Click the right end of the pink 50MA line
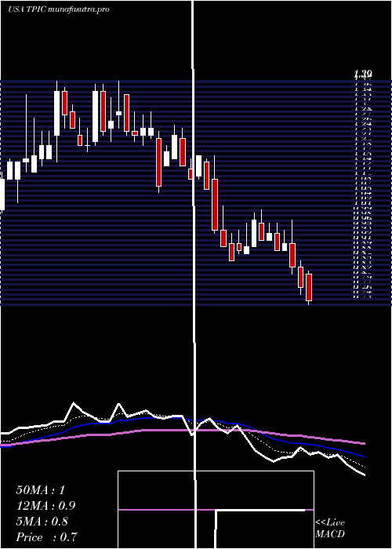 click(364, 444)
